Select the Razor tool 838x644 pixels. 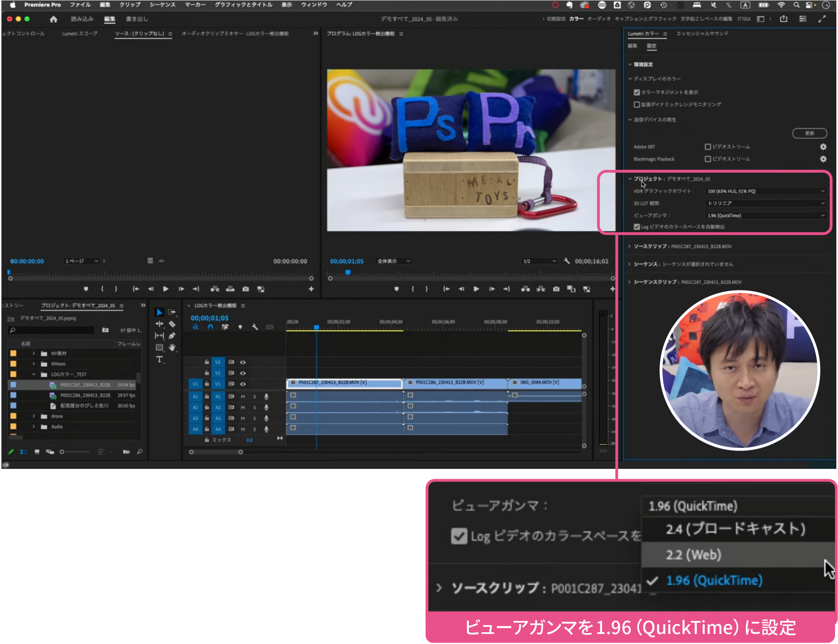pos(172,324)
